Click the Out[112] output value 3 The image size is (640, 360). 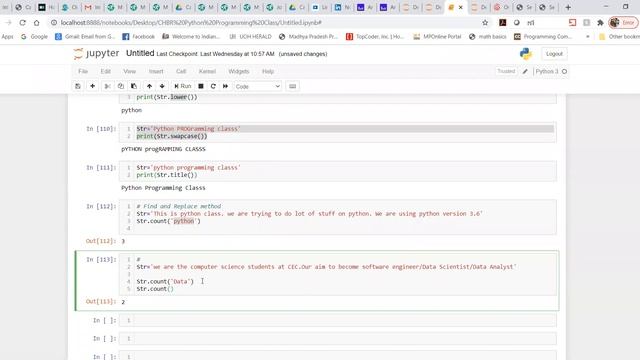[x=123, y=241]
